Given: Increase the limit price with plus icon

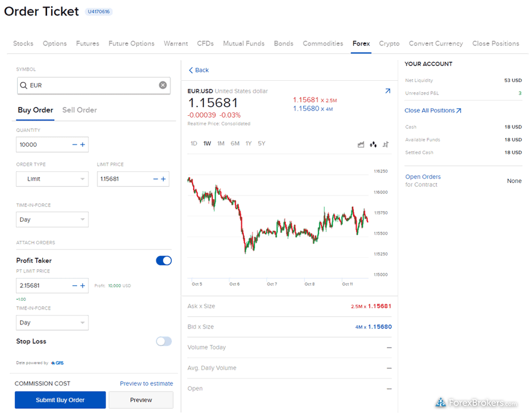Looking at the screenshot, I should pyautogui.click(x=163, y=179).
